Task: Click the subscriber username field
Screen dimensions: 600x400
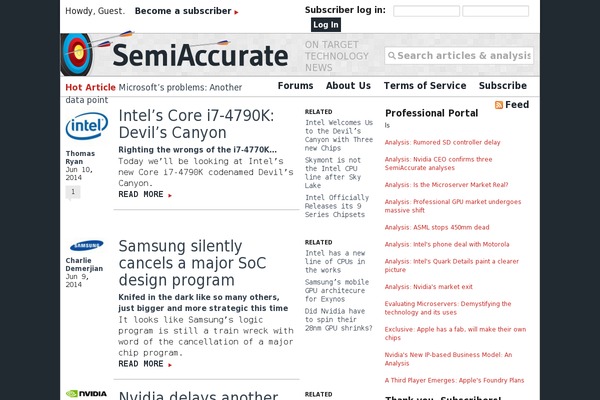Action: pyautogui.click(x=426, y=11)
